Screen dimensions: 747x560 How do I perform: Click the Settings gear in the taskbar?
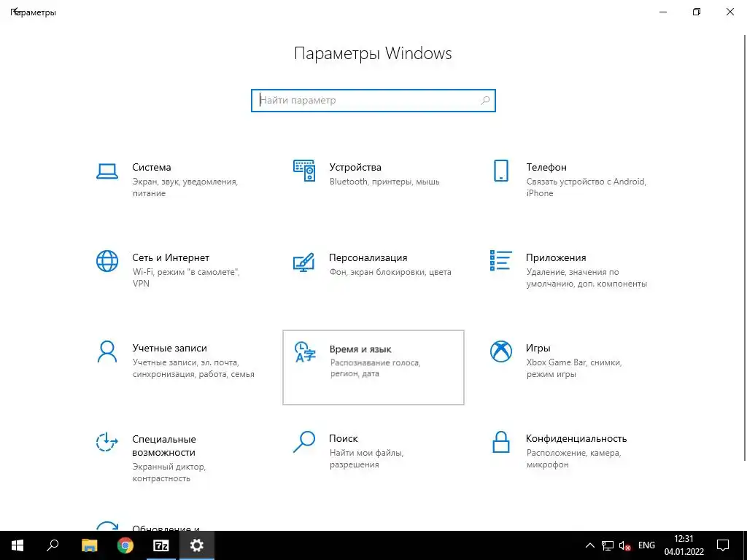[x=197, y=545]
